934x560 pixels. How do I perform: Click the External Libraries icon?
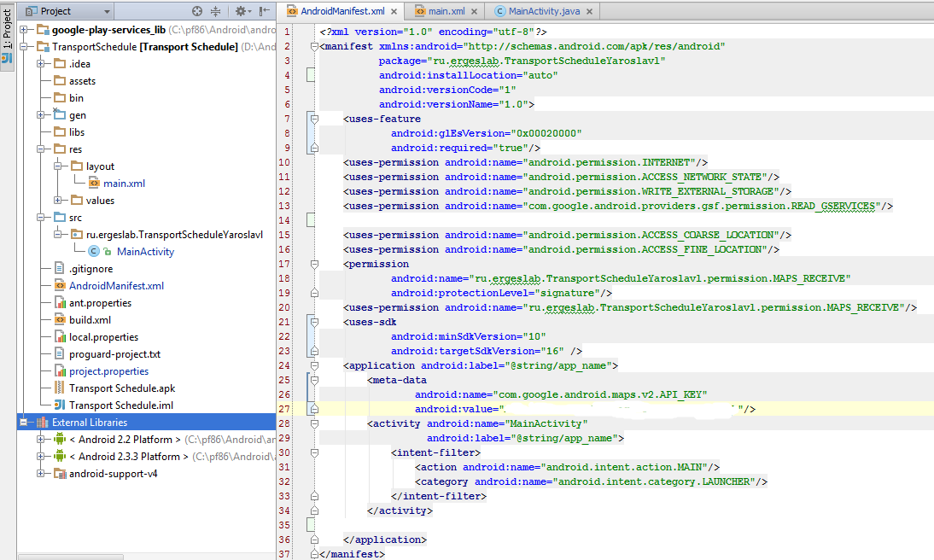pos(42,423)
